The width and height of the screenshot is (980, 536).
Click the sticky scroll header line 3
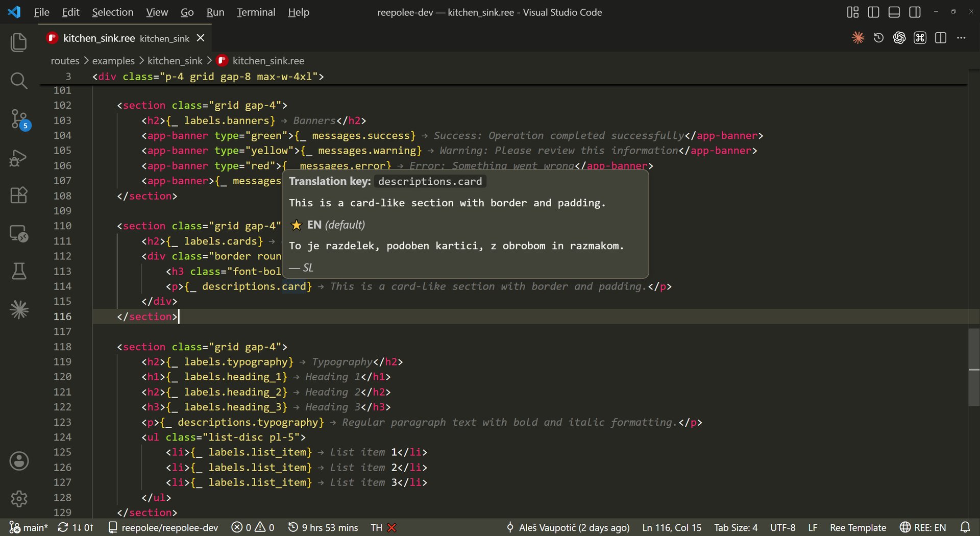(504, 77)
